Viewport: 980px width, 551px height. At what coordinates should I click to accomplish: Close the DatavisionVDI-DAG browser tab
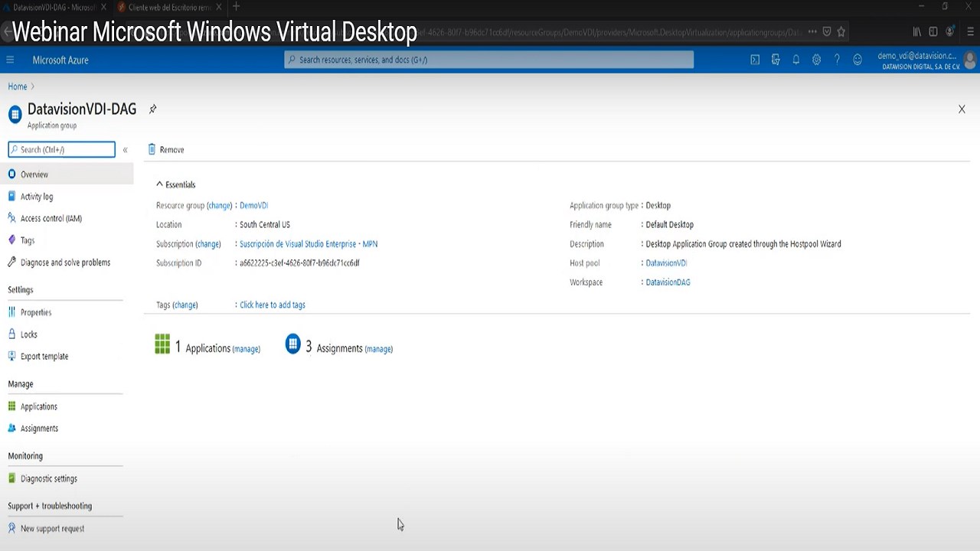click(103, 7)
